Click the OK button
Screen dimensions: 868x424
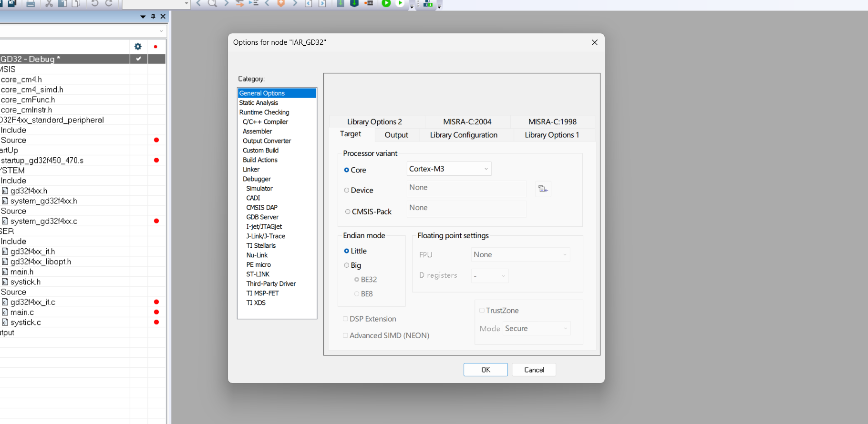pyautogui.click(x=486, y=370)
